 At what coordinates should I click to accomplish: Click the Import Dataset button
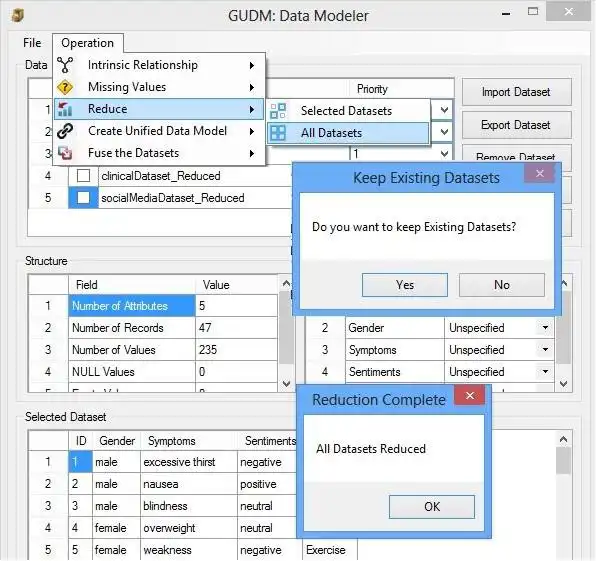pyautogui.click(x=516, y=92)
